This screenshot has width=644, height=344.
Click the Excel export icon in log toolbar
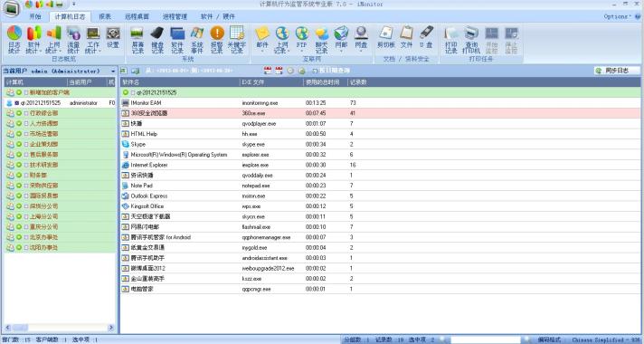pyautogui.click(x=124, y=71)
